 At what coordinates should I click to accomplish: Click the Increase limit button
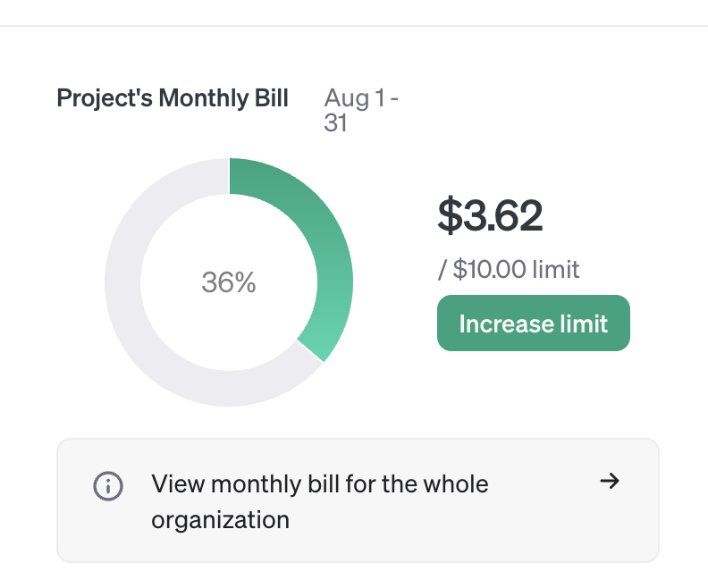click(533, 323)
